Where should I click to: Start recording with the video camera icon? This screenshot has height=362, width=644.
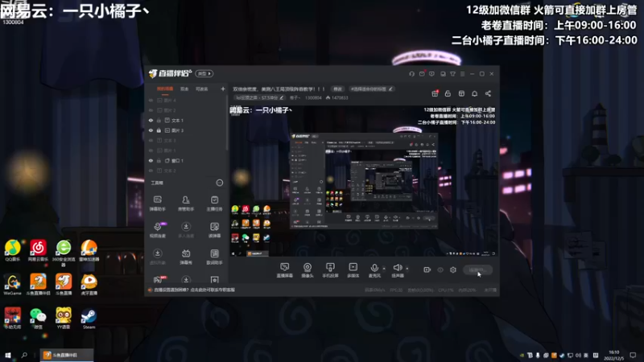click(x=427, y=269)
